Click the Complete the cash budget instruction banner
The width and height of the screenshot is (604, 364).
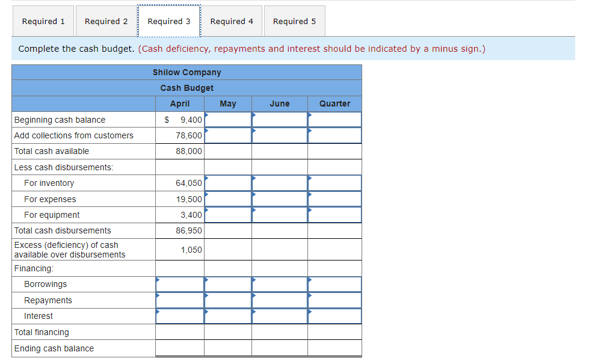253,49
